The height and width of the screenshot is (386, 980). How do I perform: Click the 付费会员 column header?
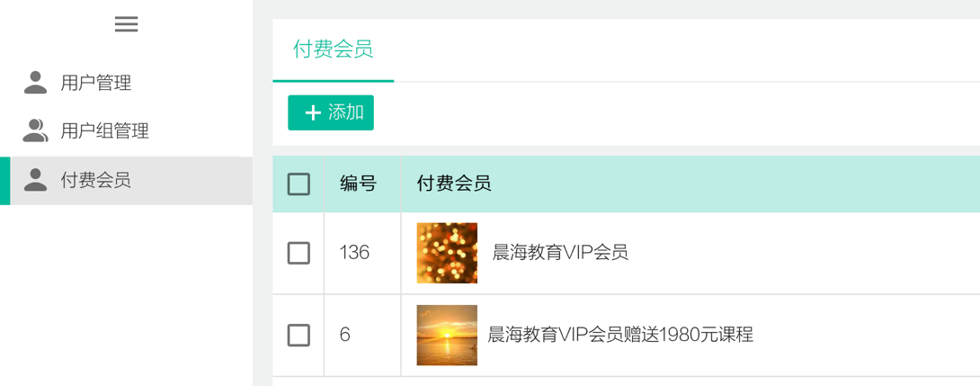pos(454,184)
